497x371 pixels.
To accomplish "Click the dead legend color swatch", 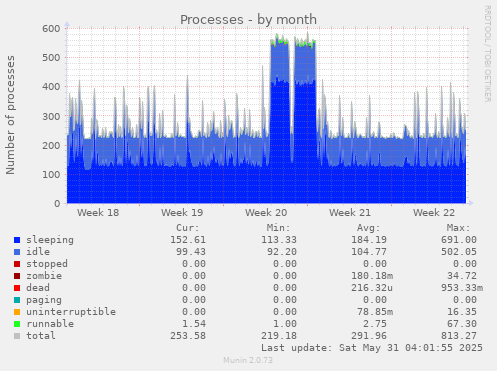I will (x=17, y=288).
